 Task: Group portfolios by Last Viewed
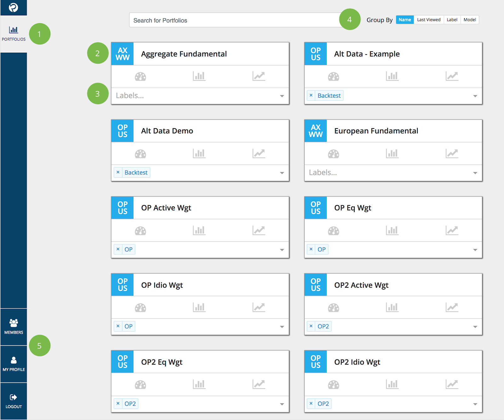tap(429, 20)
